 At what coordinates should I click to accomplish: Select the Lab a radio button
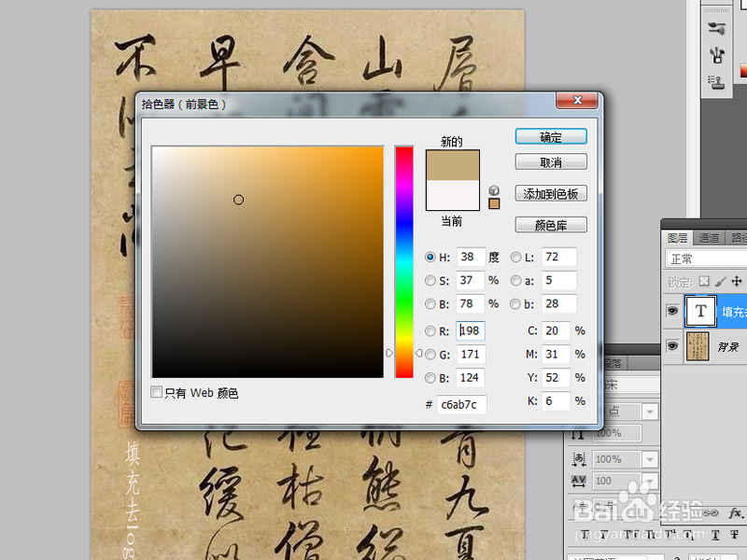(x=515, y=281)
